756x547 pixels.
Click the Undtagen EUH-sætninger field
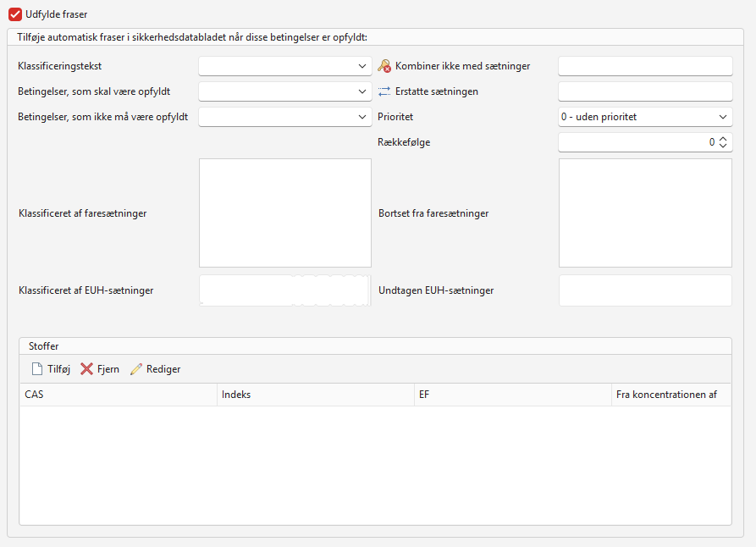pos(645,290)
